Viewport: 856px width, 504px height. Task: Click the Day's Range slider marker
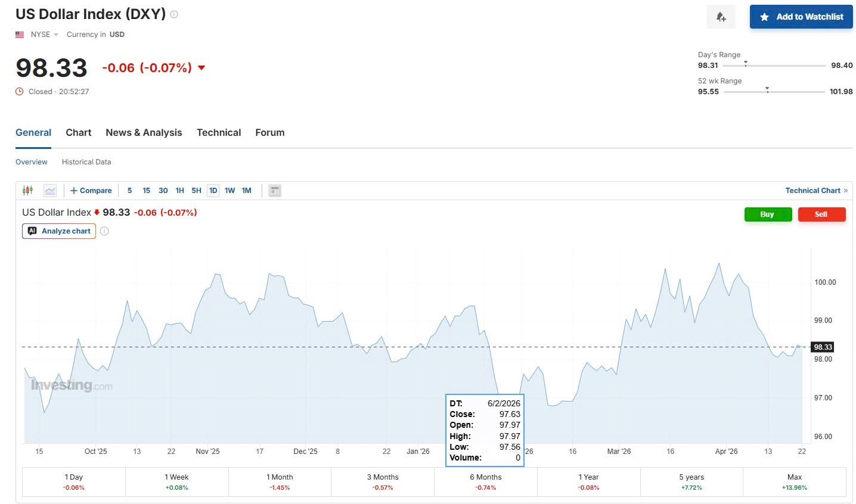coord(745,64)
